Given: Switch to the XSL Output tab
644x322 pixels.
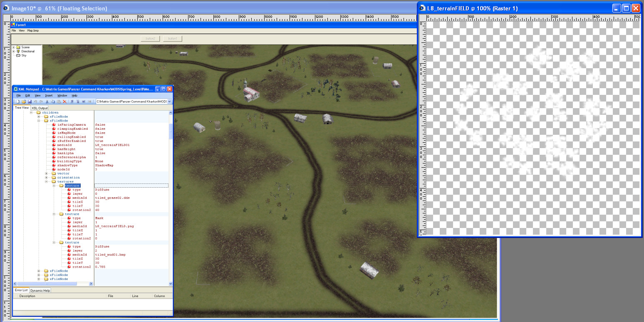Looking at the screenshot, I should pos(40,108).
